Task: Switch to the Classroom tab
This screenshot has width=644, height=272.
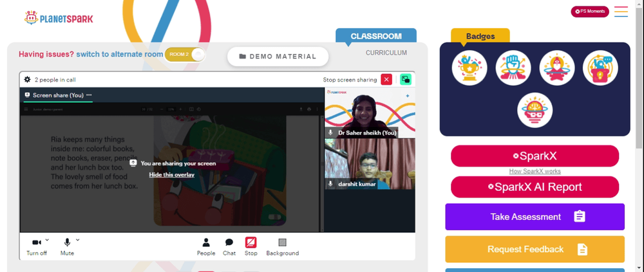Action: tap(376, 36)
